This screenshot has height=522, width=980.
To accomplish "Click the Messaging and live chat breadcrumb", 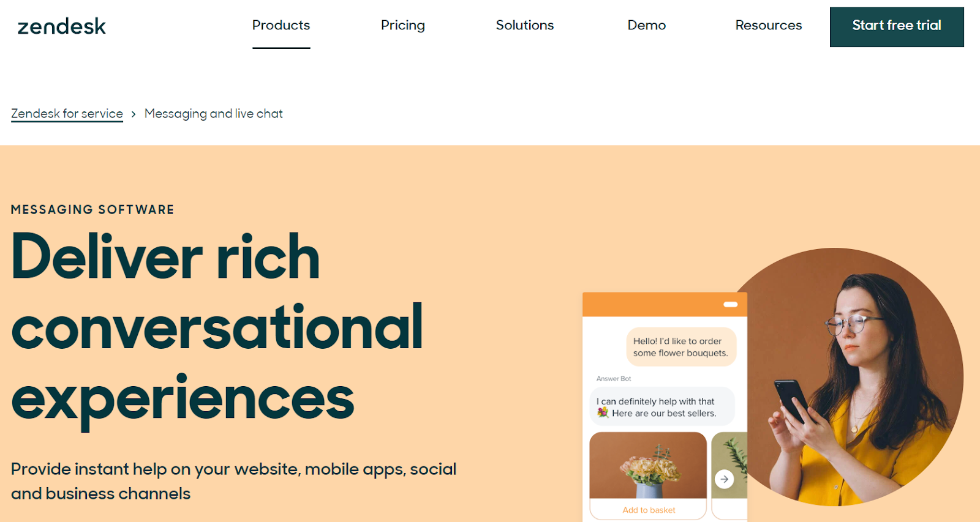I will point(213,113).
